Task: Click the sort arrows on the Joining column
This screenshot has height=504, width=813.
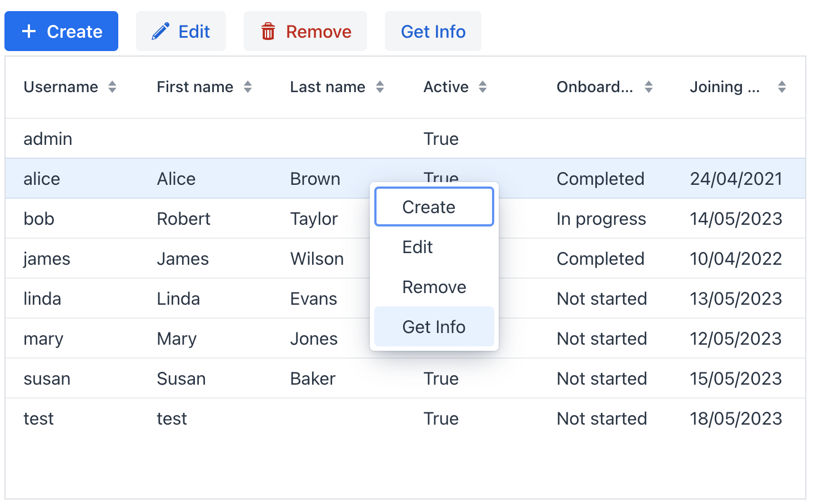Action: click(781, 87)
